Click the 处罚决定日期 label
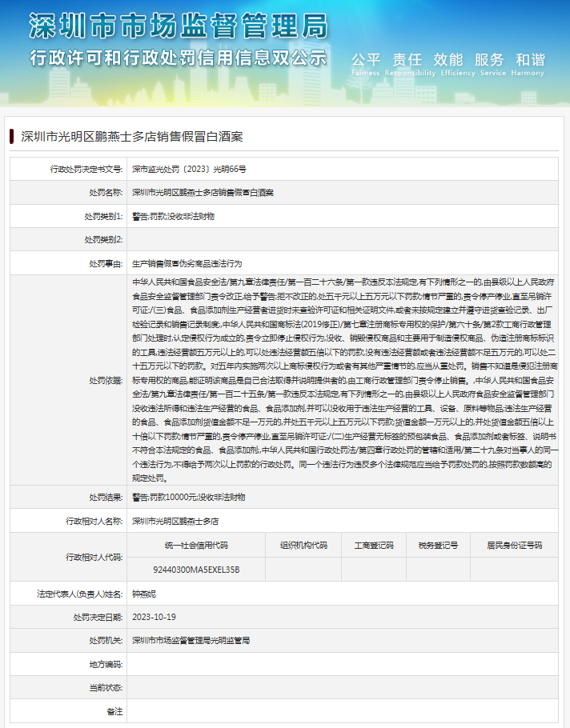The width and height of the screenshot is (570, 728). (98, 618)
